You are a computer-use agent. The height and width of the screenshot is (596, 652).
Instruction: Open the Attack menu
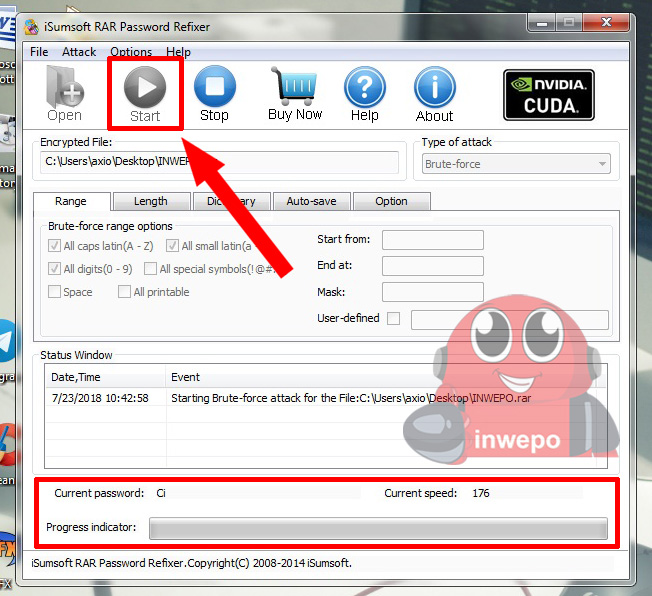click(79, 52)
